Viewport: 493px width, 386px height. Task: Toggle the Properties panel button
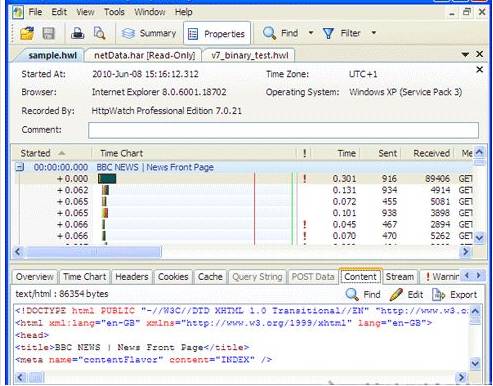point(217,33)
